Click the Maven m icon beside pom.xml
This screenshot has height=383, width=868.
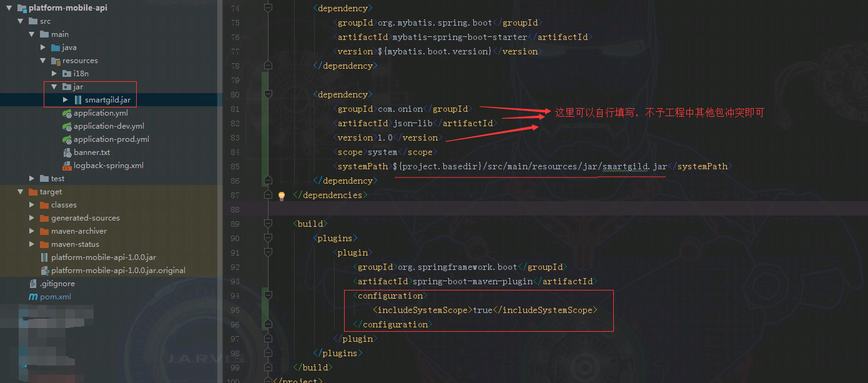click(x=34, y=297)
